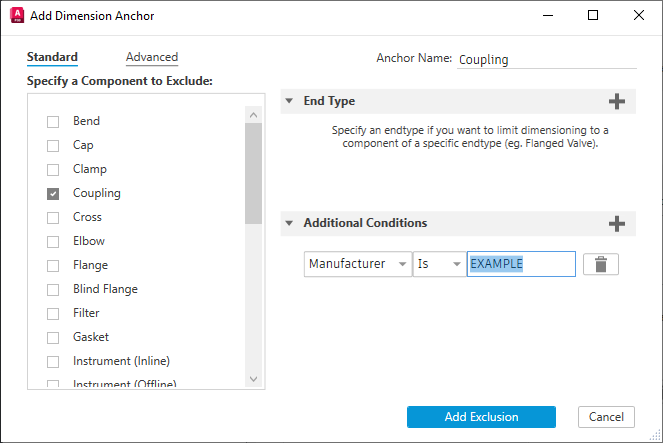Click the Add Exclusion button
663x443 pixels.
481,417
